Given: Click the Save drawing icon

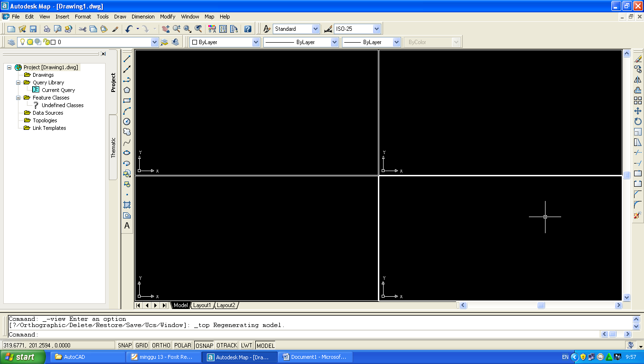Looking at the screenshot, I should click(33, 29).
